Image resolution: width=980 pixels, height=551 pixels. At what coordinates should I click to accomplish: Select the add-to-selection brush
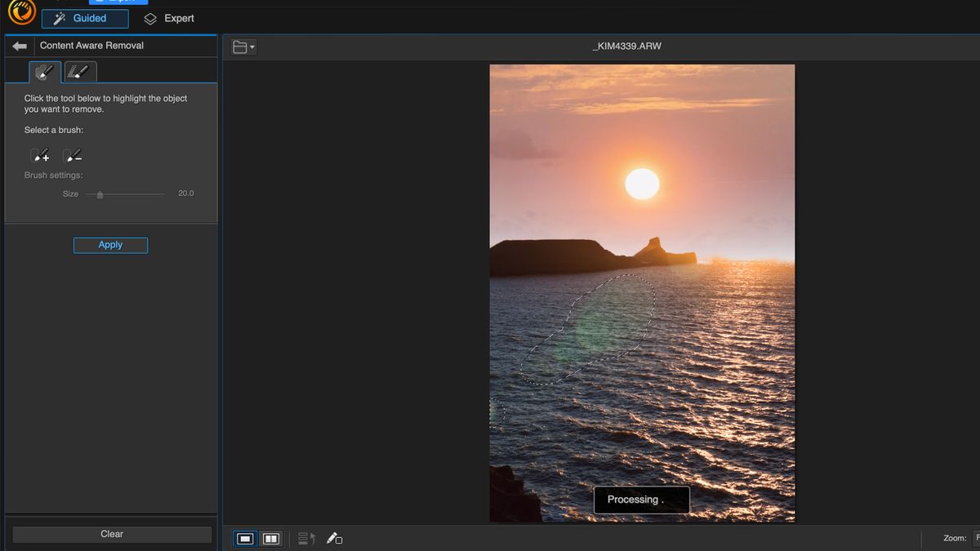pyautogui.click(x=41, y=155)
